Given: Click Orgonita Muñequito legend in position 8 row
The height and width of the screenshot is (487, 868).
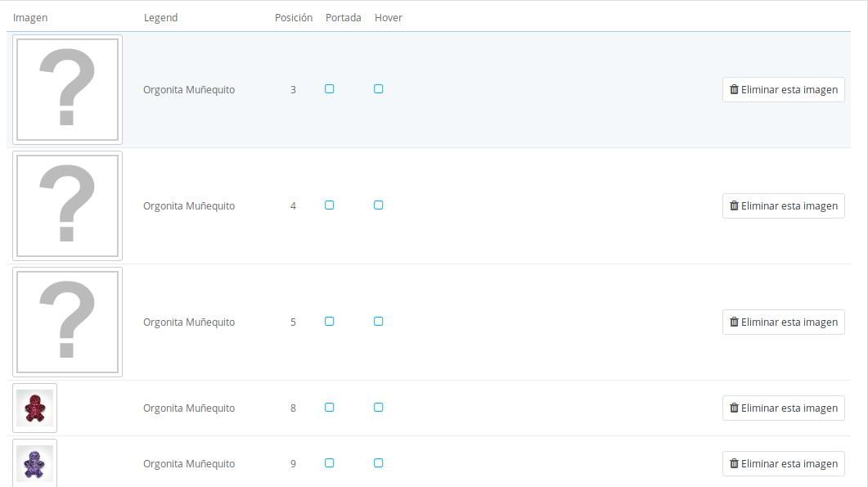Looking at the screenshot, I should pos(189,408).
